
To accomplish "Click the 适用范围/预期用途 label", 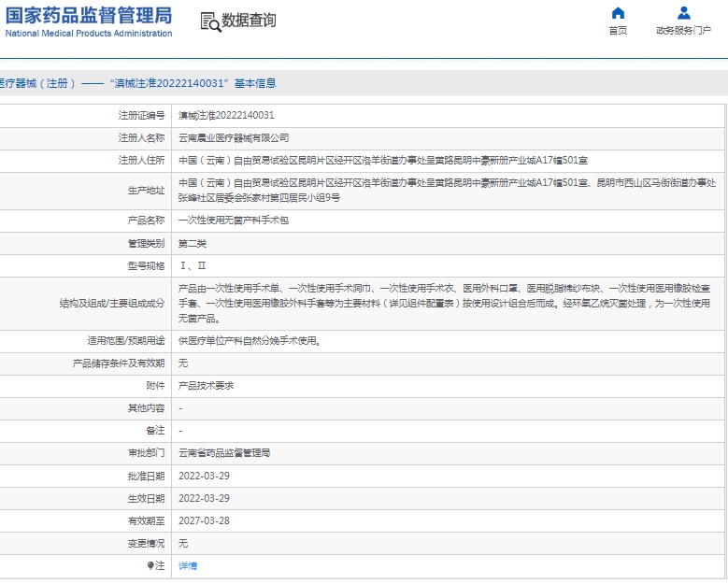I will pos(126,341).
